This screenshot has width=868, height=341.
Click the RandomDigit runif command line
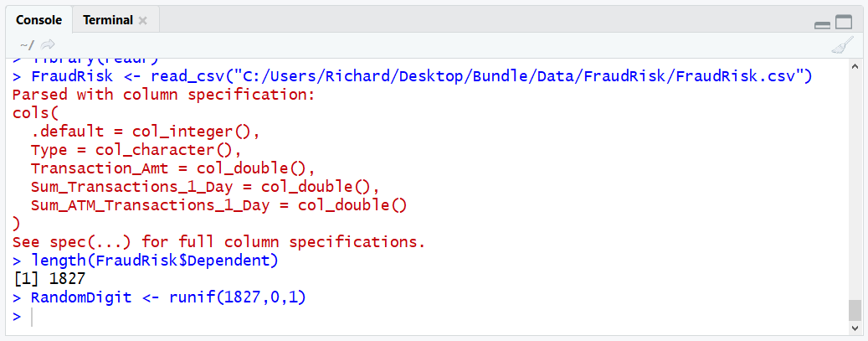point(159,297)
